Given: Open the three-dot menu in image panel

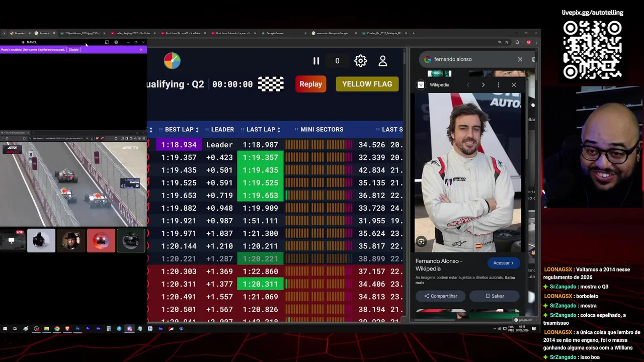Looking at the screenshot, I should coord(499,85).
